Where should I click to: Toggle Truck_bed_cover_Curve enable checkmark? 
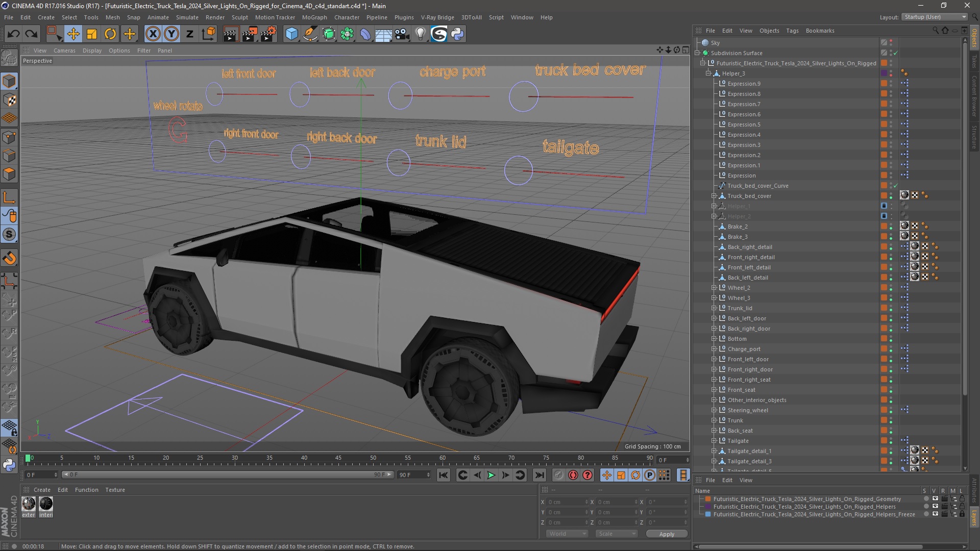point(895,186)
